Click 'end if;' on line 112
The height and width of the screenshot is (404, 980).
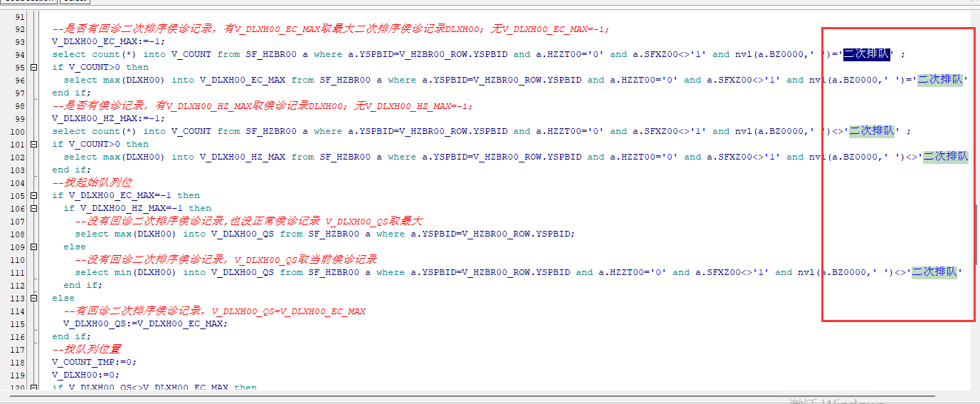[83, 285]
